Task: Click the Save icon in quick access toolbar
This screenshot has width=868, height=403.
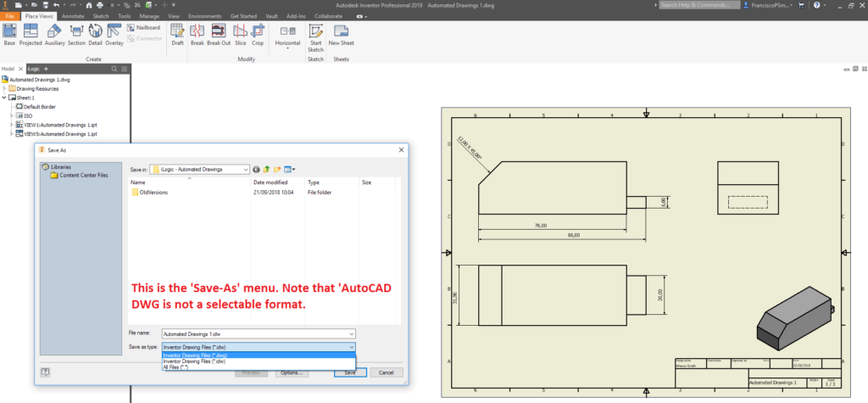Action: coord(44,4)
